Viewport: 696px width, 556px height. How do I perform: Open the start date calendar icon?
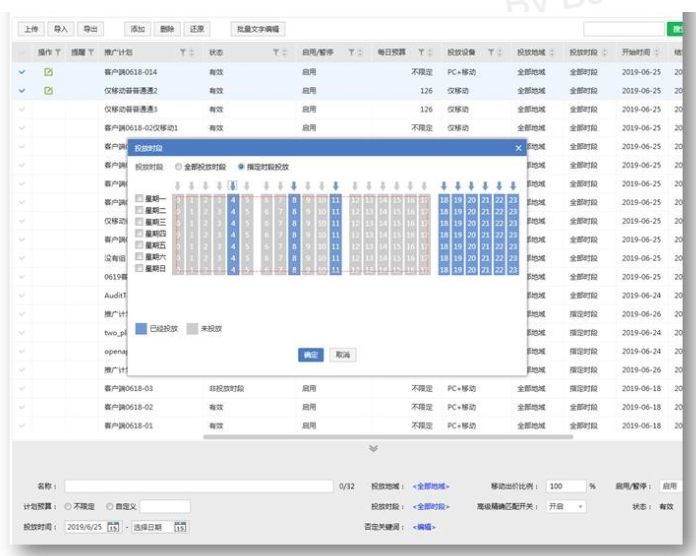(113, 527)
